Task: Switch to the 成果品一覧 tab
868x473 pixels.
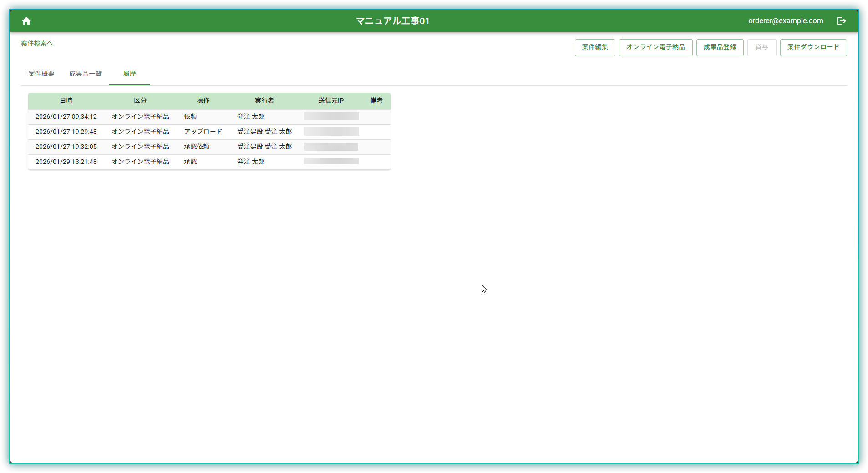Action: [x=86, y=74]
